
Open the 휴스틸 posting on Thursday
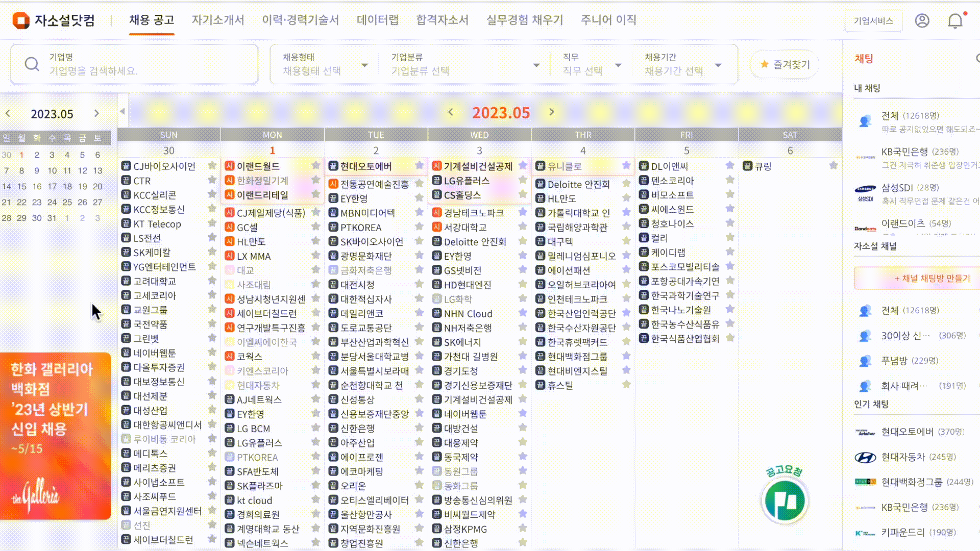(560, 385)
